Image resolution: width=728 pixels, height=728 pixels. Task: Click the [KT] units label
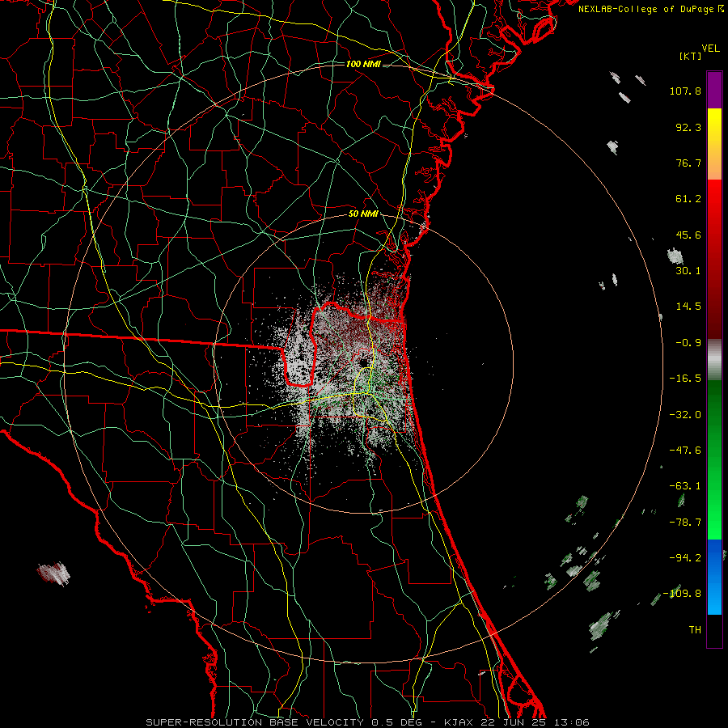click(691, 57)
